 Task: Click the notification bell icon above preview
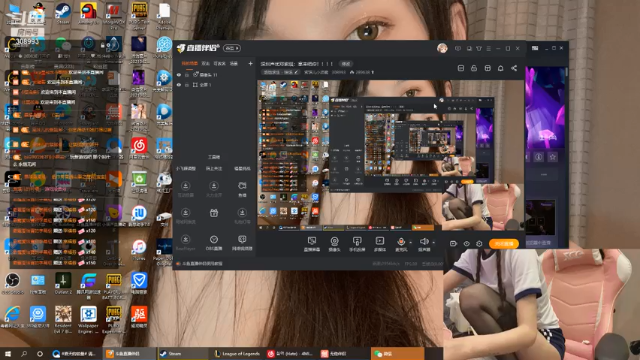click(x=500, y=68)
